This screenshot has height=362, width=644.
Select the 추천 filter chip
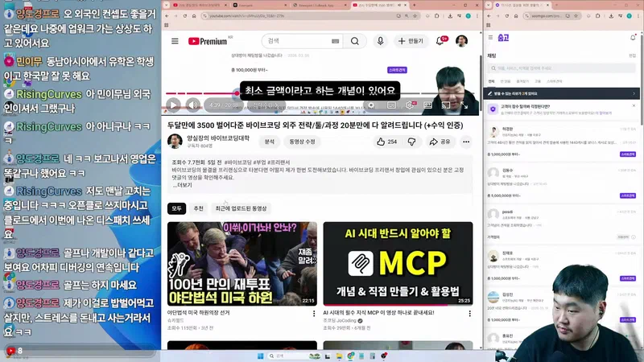pos(198,208)
